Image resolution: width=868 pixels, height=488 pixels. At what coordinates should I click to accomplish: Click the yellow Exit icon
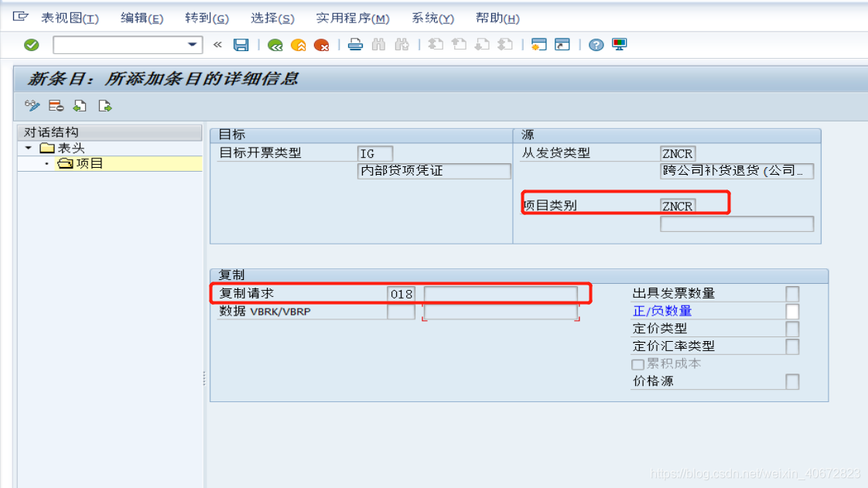(x=299, y=45)
